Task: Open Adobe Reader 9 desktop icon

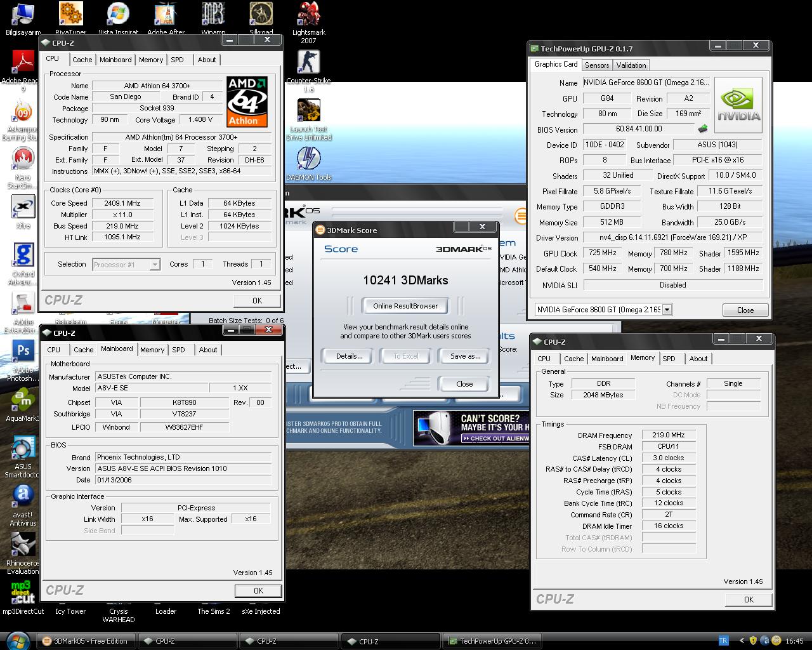Action: [x=23, y=67]
